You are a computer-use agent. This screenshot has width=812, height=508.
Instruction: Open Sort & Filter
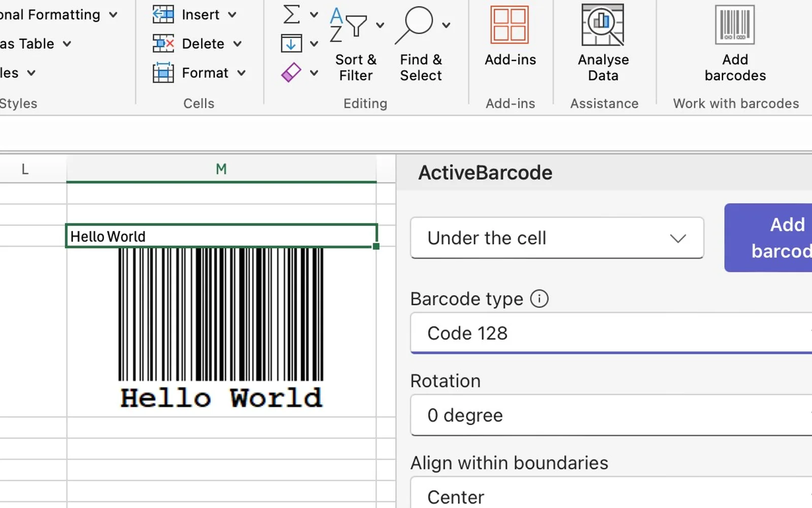tap(355, 44)
